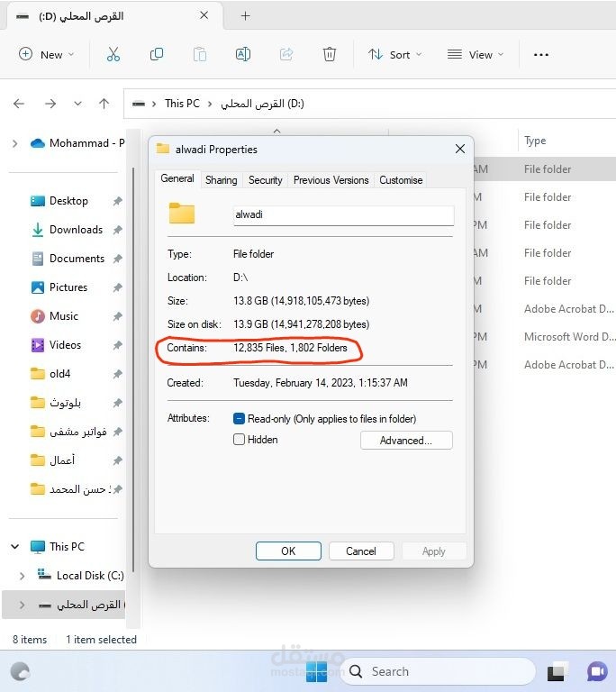
Task: Go up one folder level arrow
Action: 104,104
